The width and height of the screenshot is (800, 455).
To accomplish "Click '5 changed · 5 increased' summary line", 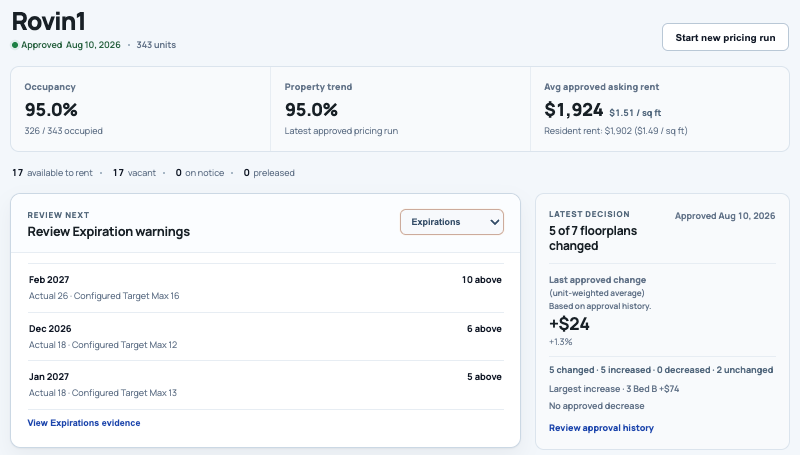I will (661, 370).
